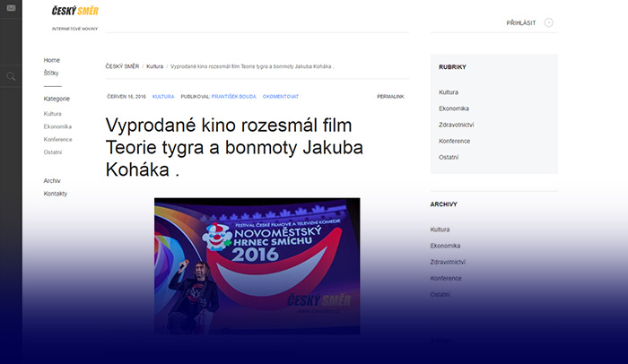Click the article title in breadcrumb trail

(x=252, y=66)
